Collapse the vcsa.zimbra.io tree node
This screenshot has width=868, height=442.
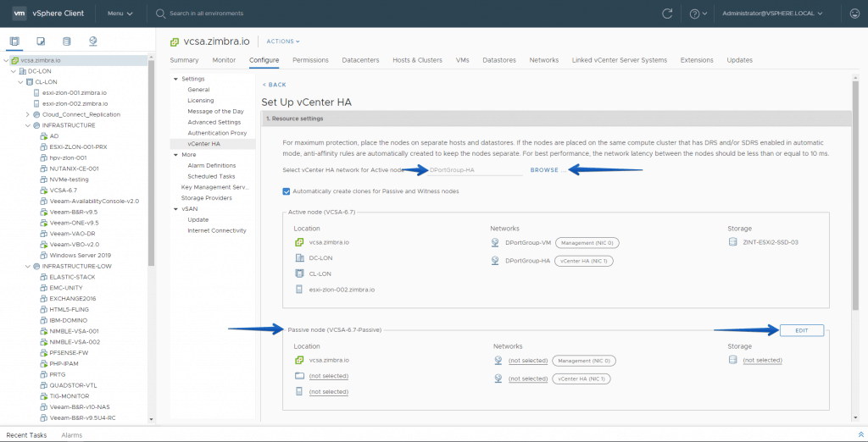pyautogui.click(x=6, y=61)
